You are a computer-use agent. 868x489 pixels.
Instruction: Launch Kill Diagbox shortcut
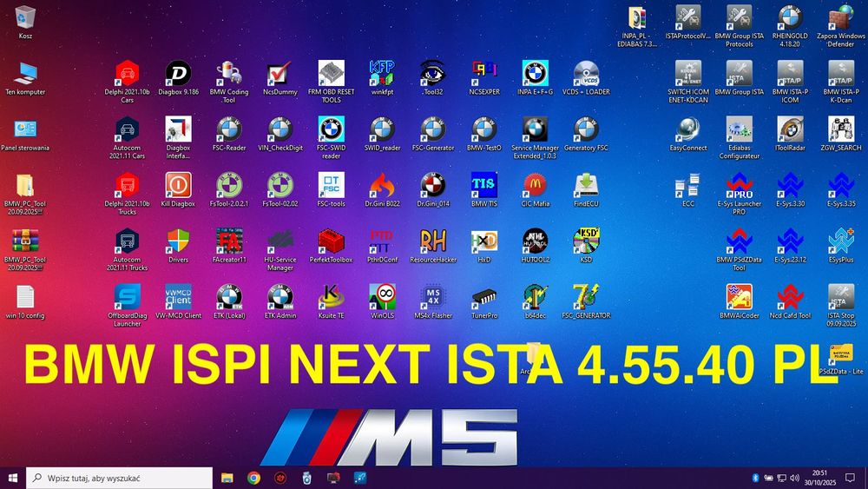(178, 185)
